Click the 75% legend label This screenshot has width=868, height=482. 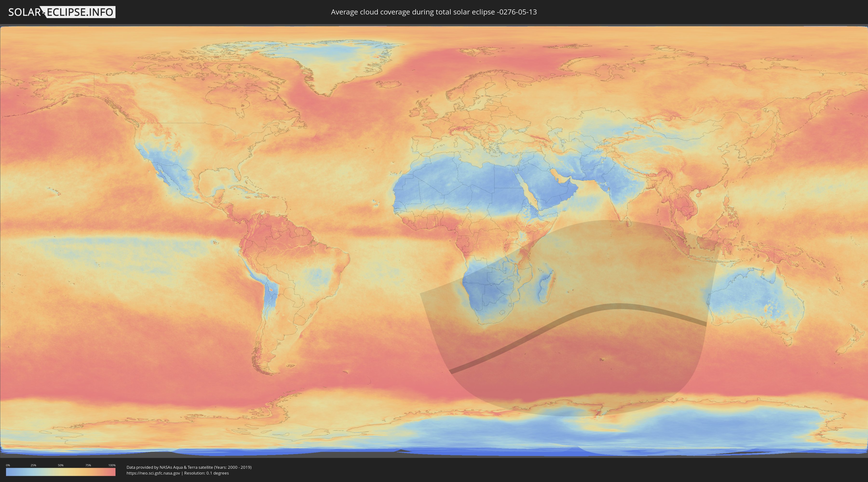pos(88,465)
